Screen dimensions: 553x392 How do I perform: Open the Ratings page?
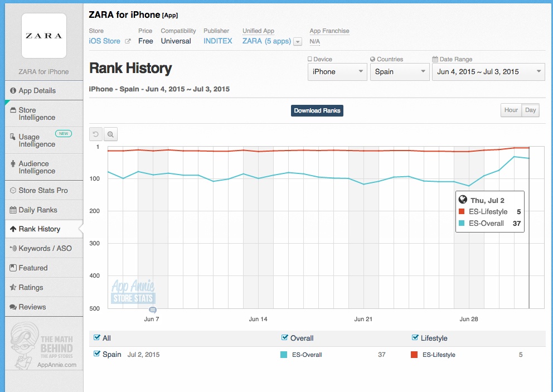click(44, 287)
